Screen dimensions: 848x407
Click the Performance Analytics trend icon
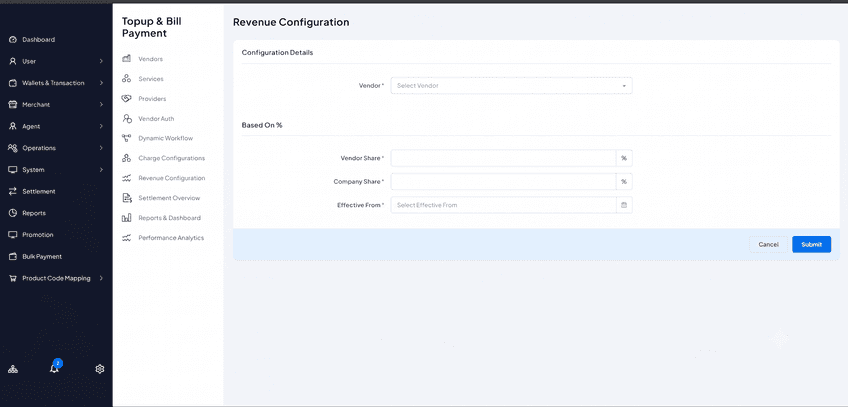tap(127, 238)
